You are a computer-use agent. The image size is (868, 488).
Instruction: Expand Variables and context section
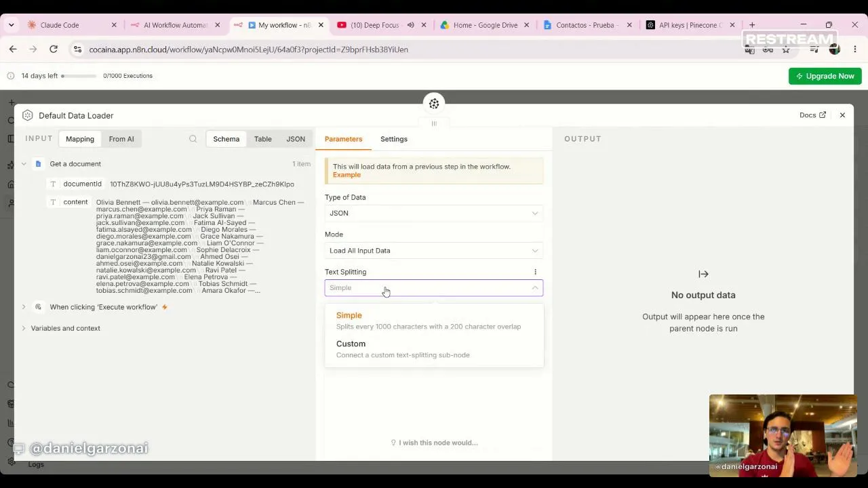pyautogui.click(x=24, y=328)
